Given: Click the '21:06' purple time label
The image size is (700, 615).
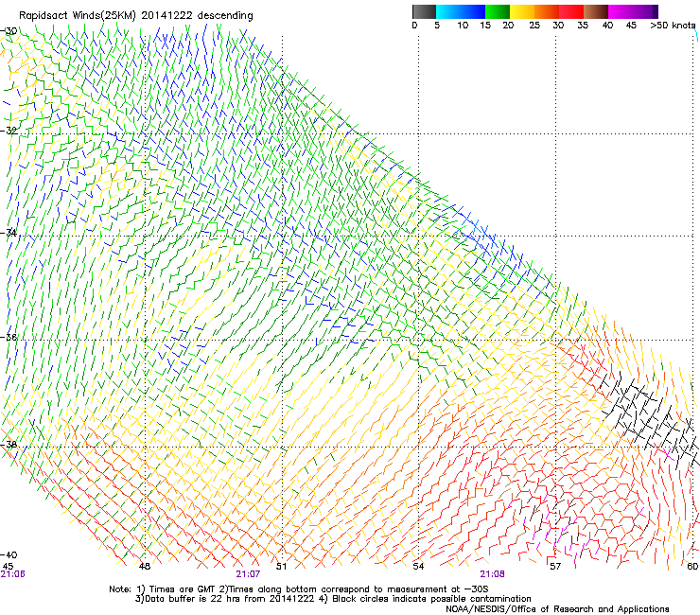Looking at the screenshot, I should tap(12, 574).
